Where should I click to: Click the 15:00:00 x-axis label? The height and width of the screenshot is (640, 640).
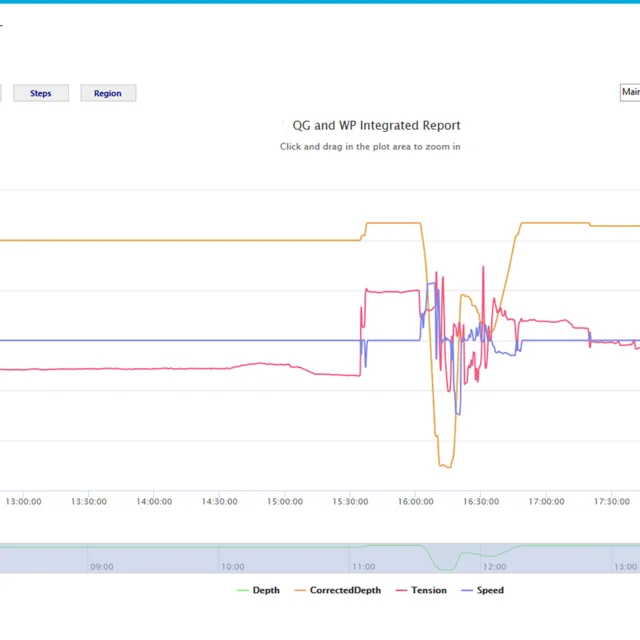tap(285, 502)
